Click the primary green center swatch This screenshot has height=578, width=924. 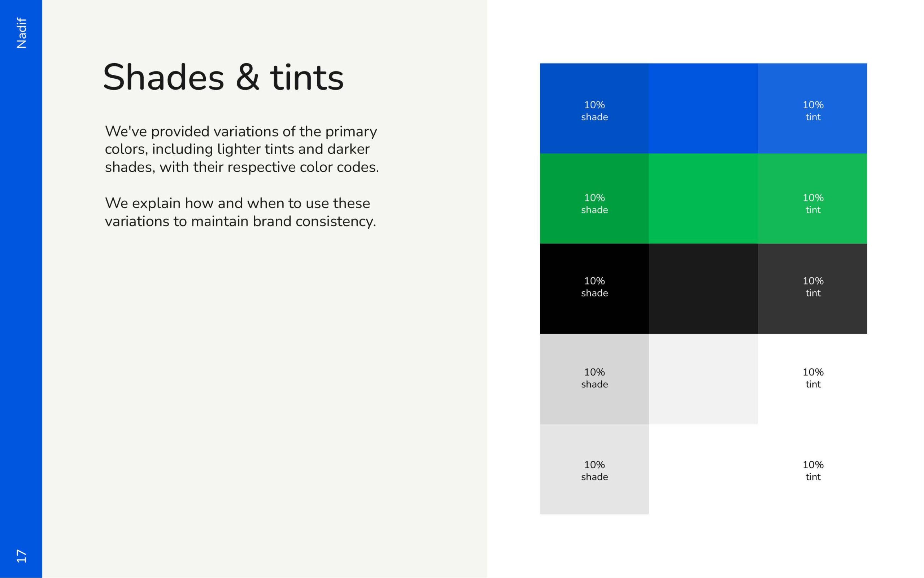[703, 199]
